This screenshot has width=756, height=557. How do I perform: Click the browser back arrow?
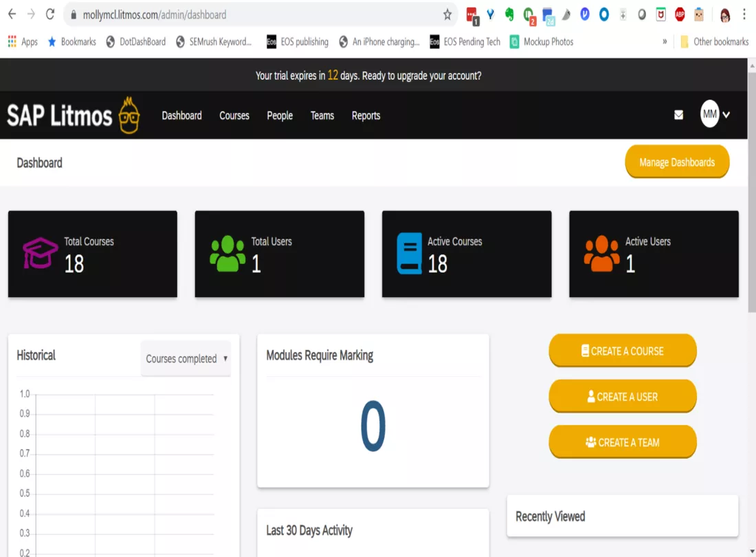coord(11,14)
